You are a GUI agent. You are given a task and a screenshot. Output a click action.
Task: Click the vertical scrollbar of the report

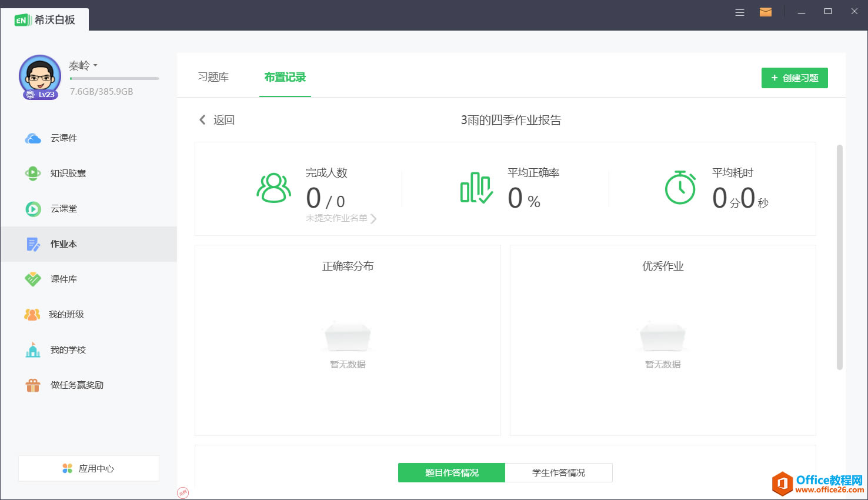pos(840,257)
